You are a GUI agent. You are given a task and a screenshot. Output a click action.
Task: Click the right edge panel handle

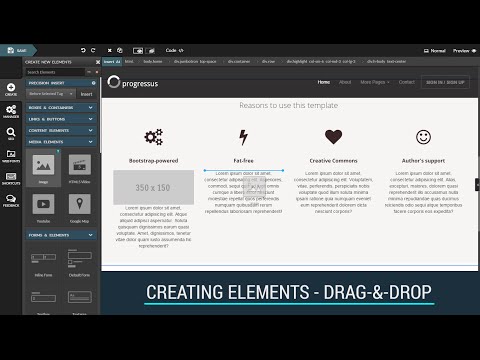click(x=477, y=185)
